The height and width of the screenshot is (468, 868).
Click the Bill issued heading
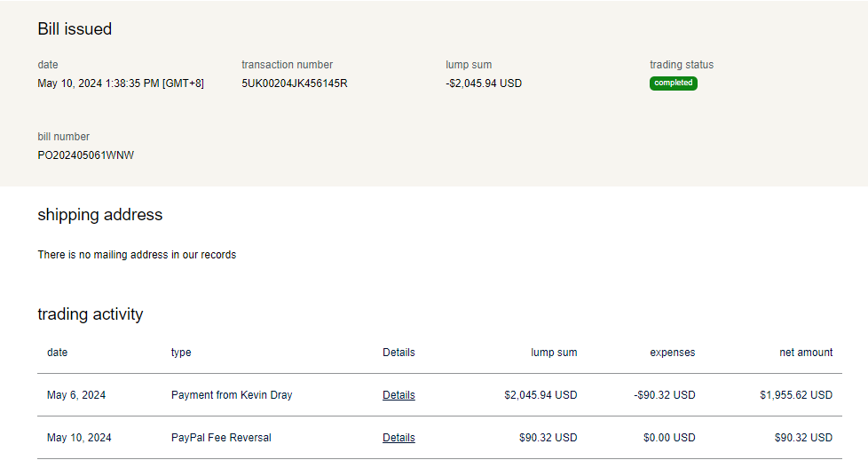point(75,29)
